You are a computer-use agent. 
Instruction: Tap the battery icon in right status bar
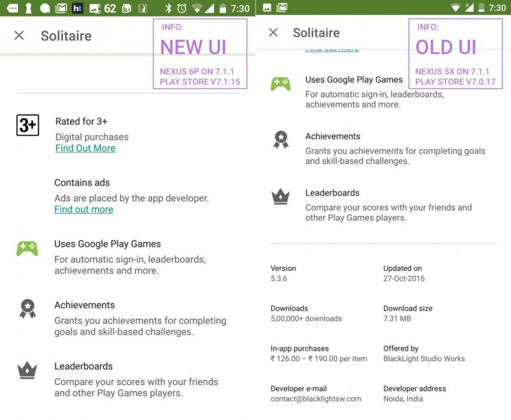(481, 7)
